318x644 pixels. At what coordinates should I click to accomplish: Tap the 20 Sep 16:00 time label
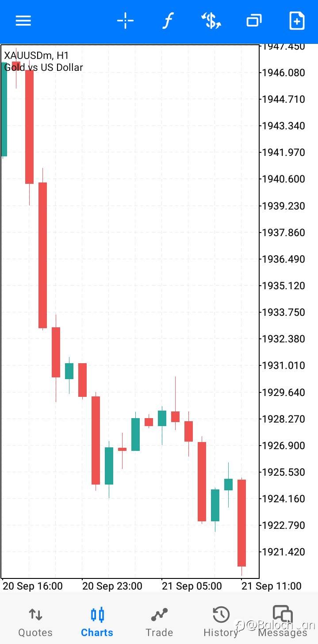click(33, 586)
